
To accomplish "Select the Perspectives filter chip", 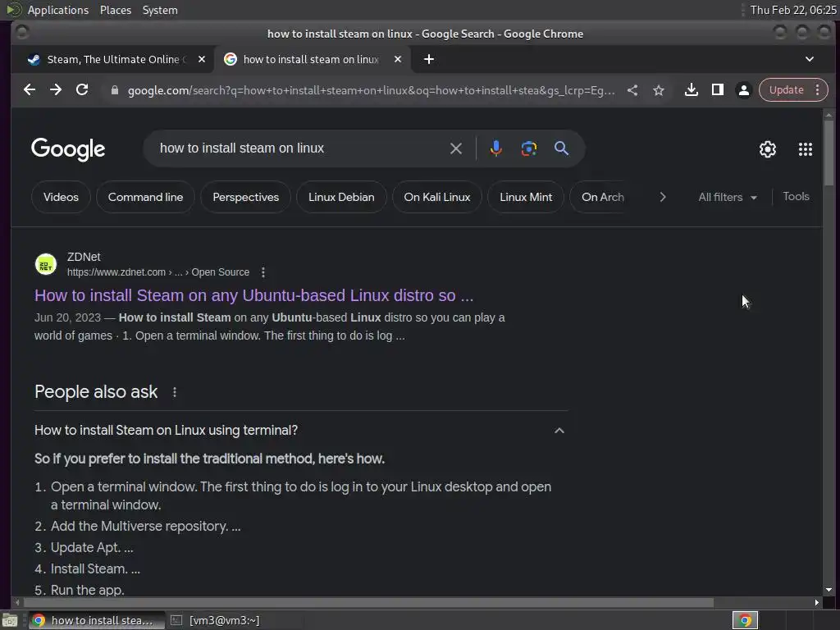I will pyautogui.click(x=245, y=197).
